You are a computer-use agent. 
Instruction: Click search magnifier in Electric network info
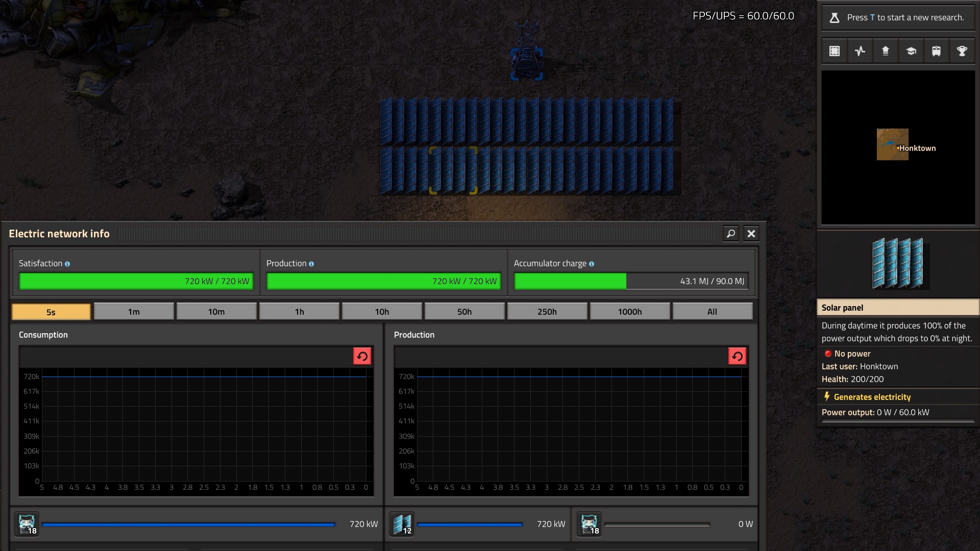(731, 234)
